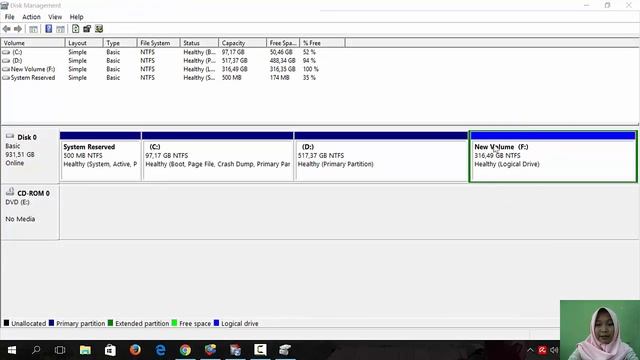Select the New Volume (F:) partition block

(553, 156)
